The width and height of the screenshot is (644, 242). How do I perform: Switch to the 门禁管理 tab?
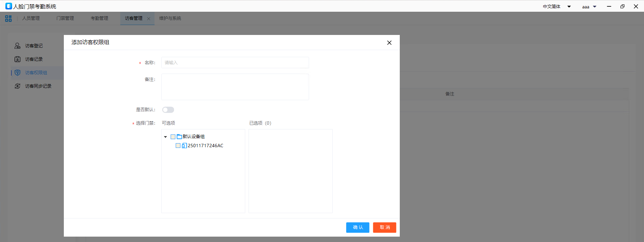65,18
